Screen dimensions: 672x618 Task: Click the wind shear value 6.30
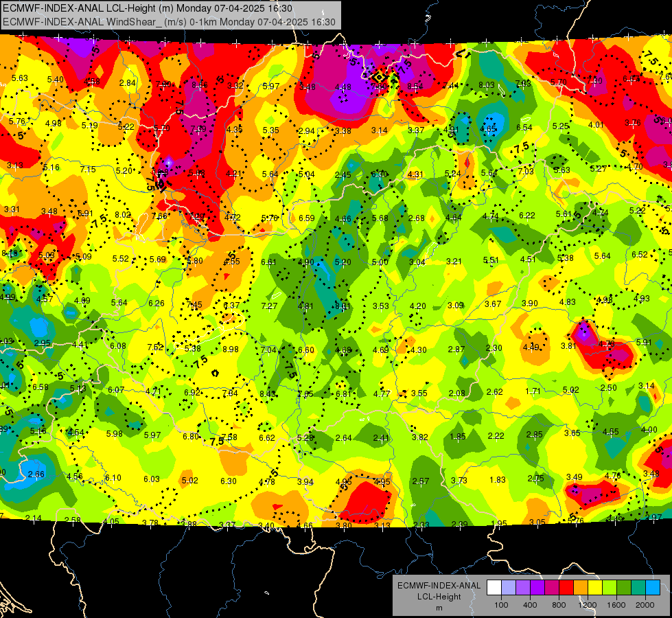click(229, 481)
